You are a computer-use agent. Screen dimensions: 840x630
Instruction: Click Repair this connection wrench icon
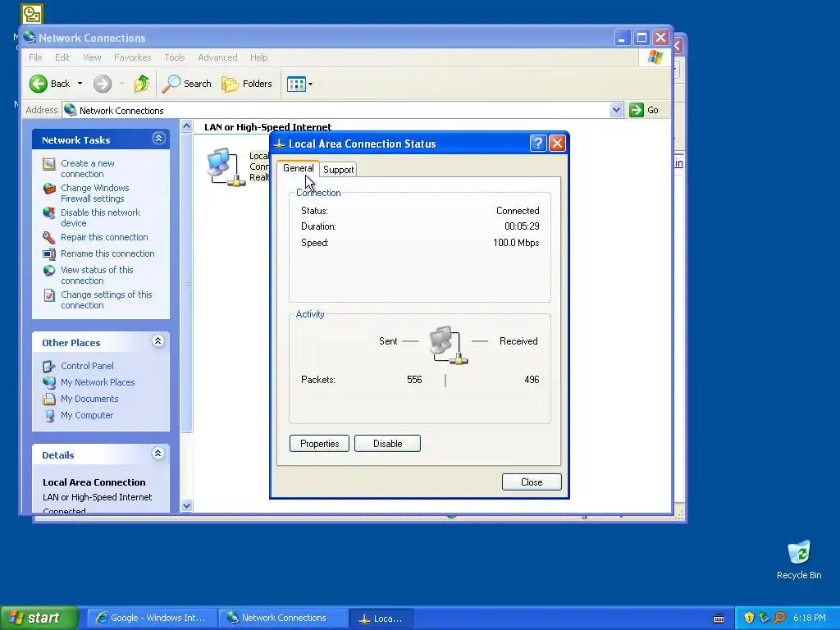(x=49, y=237)
